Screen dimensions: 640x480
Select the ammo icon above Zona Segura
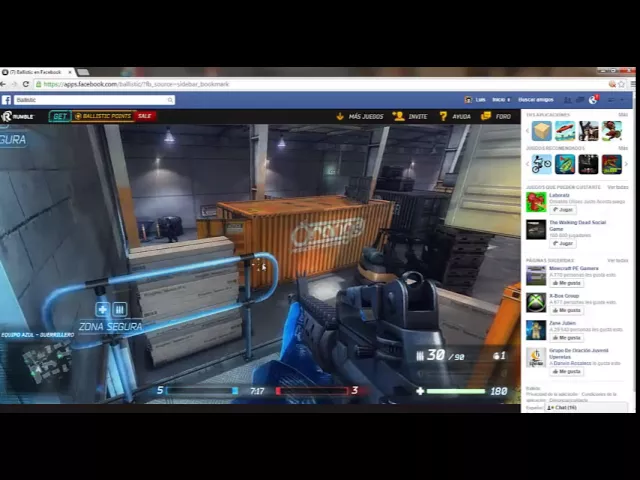pos(120,309)
